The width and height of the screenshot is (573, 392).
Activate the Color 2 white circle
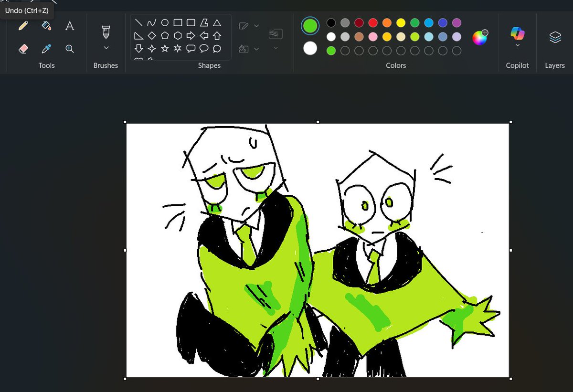310,48
